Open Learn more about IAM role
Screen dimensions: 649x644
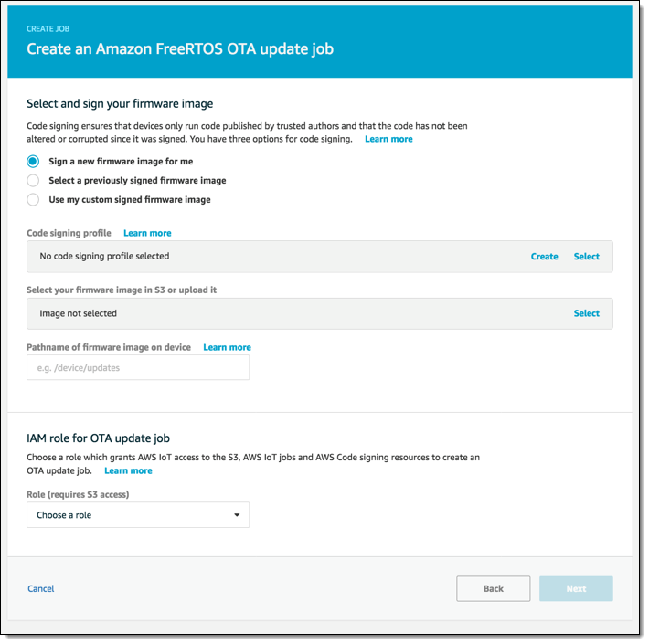click(128, 470)
